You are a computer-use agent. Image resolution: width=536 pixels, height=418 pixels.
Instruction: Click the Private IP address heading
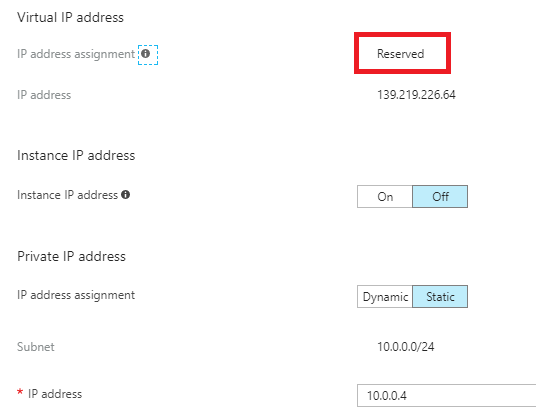71,256
